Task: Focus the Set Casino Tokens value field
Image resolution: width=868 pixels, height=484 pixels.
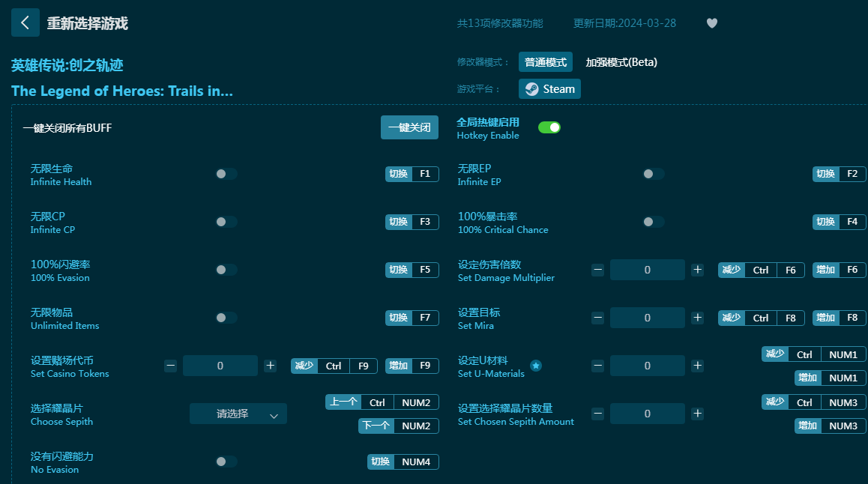Action: click(220, 366)
